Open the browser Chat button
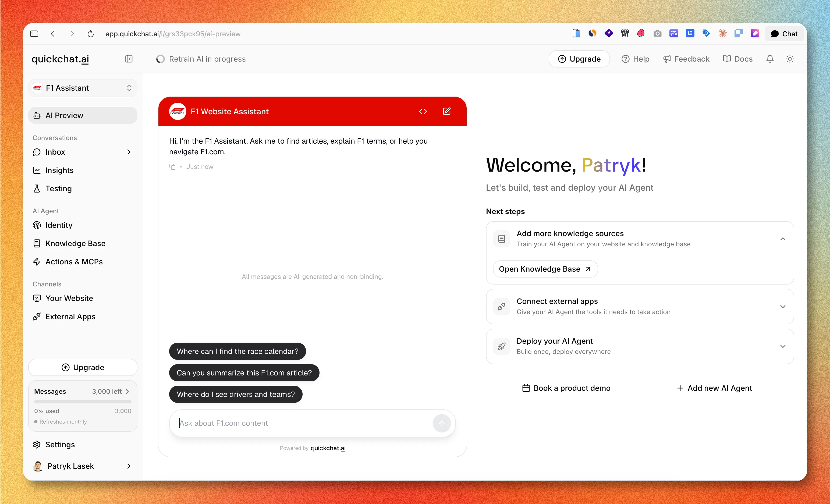This screenshot has height=504, width=830. click(x=784, y=34)
